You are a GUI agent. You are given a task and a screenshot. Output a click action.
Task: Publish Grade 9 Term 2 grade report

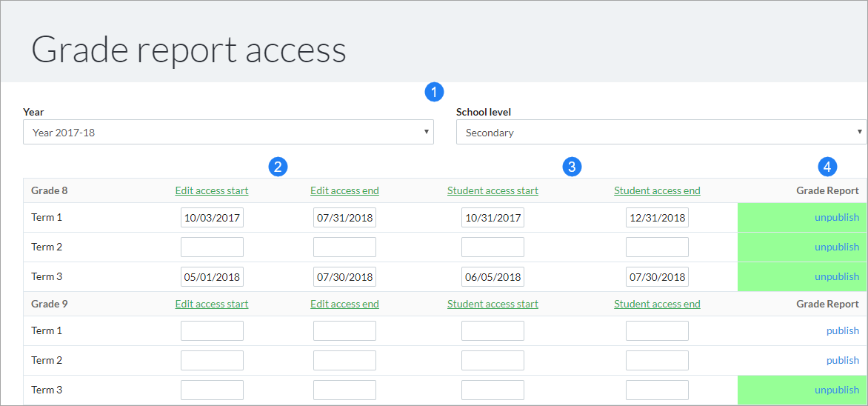[x=843, y=361]
